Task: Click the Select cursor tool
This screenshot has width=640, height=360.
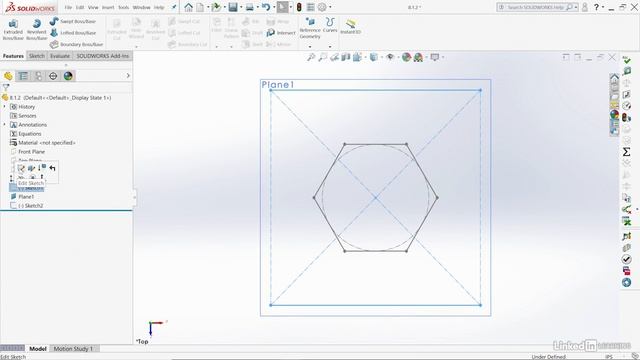Action: [x=282, y=7]
